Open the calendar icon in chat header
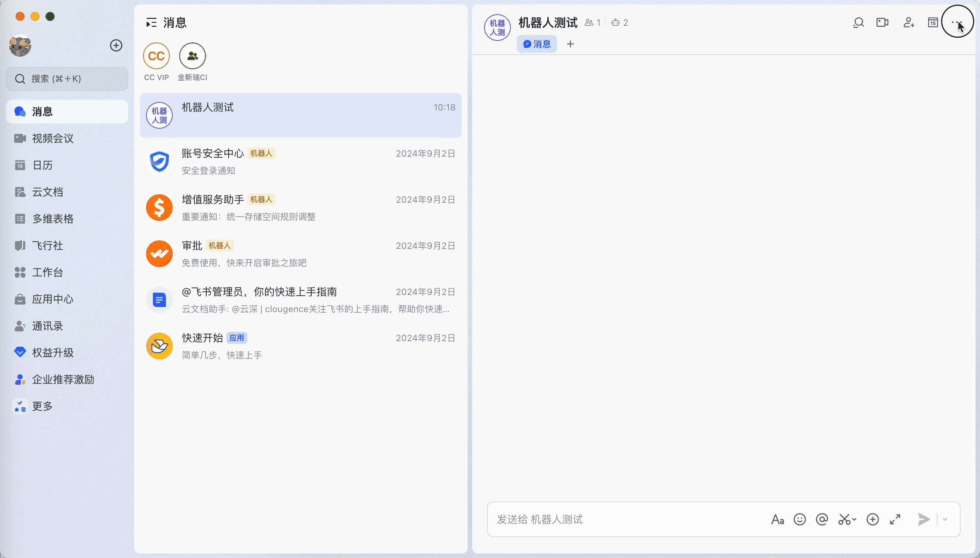The image size is (980, 558). click(933, 23)
